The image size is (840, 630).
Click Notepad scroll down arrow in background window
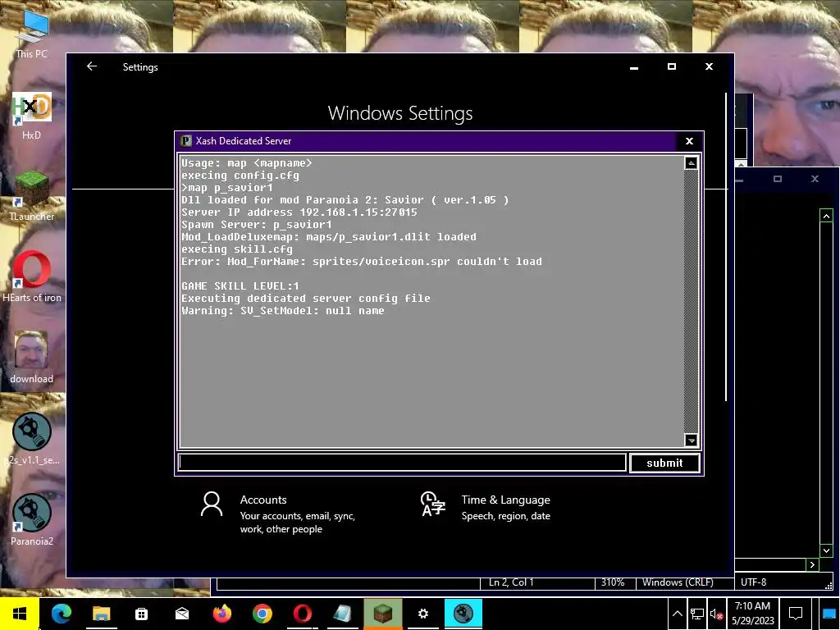pyautogui.click(x=826, y=550)
